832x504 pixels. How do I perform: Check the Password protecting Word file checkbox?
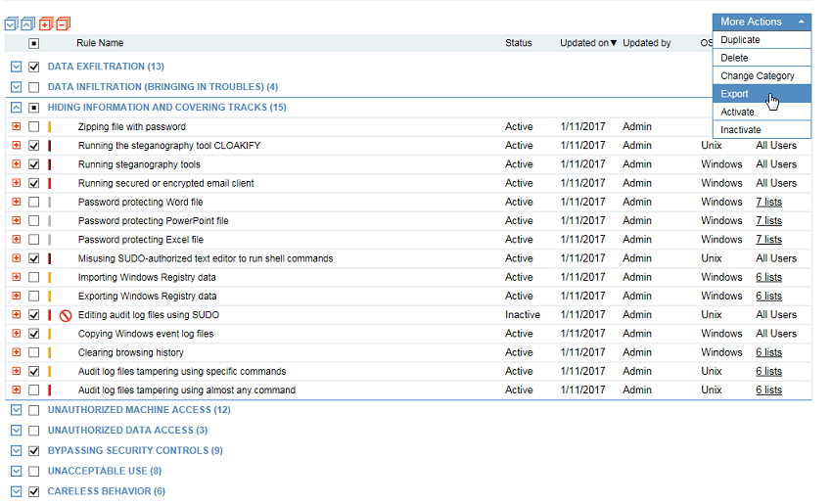(x=34, y=203)
